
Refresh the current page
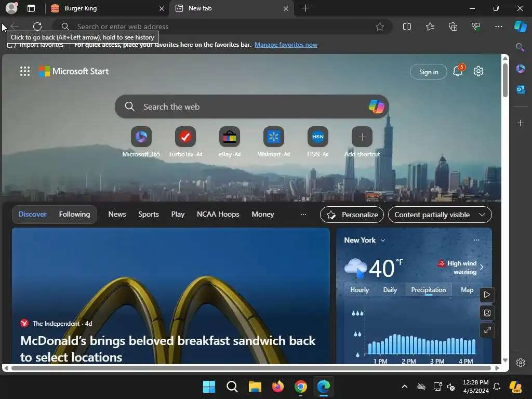(x=37, y=26)
